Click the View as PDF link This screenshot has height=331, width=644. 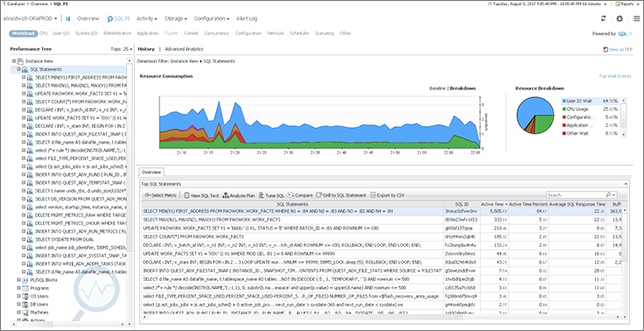pyautogui.click(x=618, y=49)
